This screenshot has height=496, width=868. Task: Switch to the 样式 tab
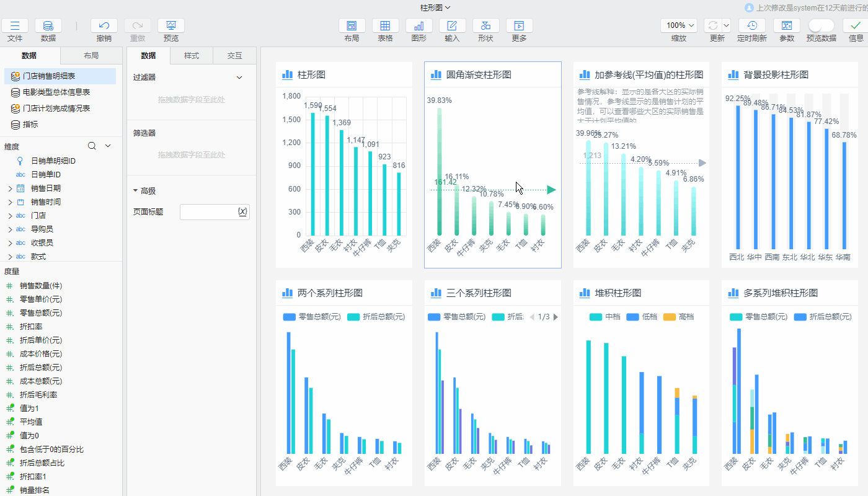pos(192,56)
